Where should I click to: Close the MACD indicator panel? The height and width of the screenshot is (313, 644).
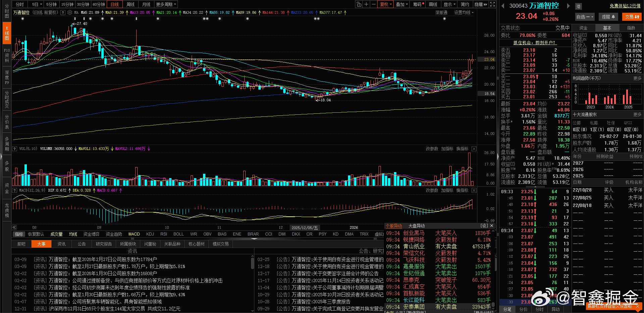point(474,190)
